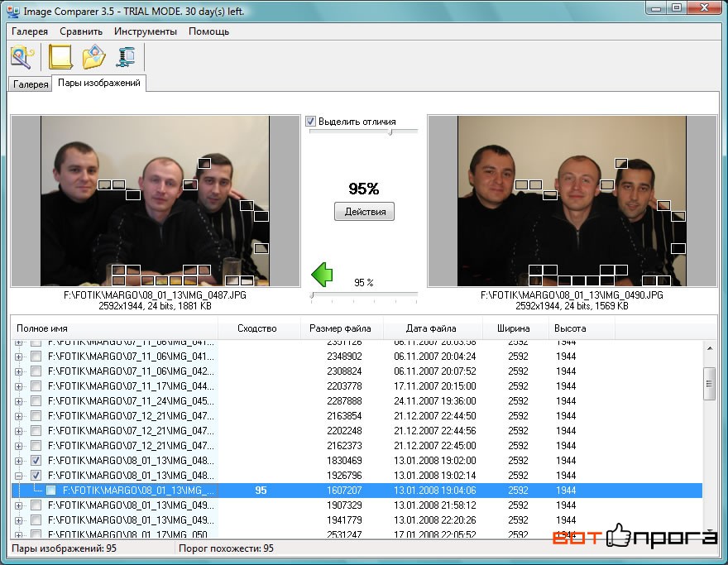Click the "Пары изображений: 95" status bar text
Image resolution: width=728 pixels, height=565 pixels.
click(x=64, y=548)
